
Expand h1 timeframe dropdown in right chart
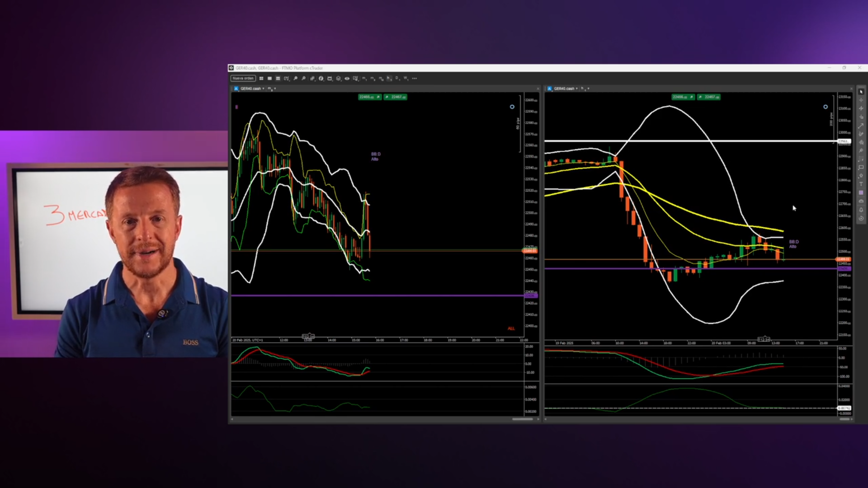click(588, 89)
